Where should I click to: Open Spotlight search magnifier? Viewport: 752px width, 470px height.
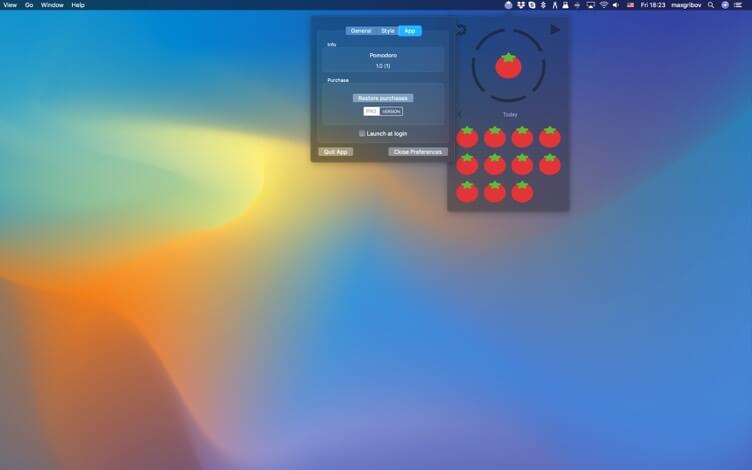tap(711, 5)
